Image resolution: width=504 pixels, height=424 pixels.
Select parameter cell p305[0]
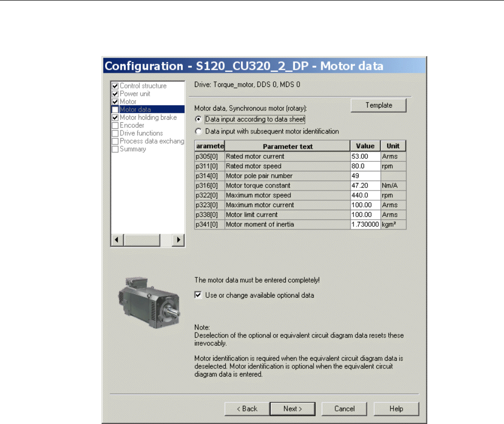[x=210, y=157]
